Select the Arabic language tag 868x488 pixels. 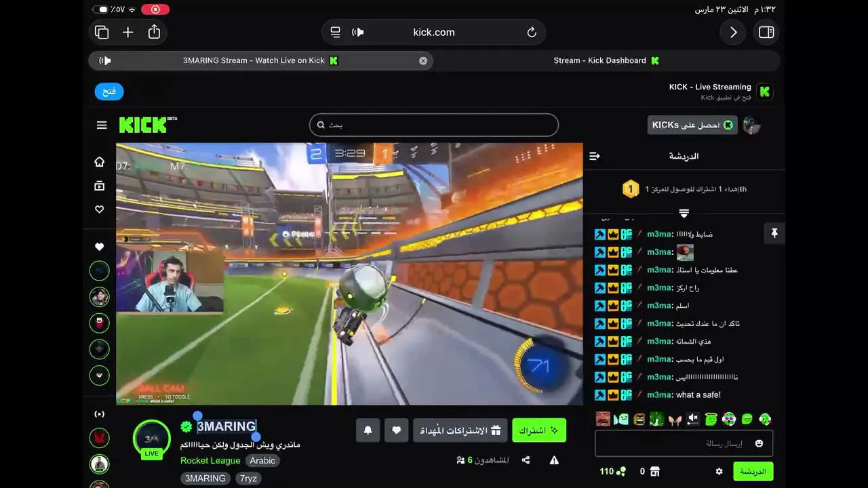point(262,460)
